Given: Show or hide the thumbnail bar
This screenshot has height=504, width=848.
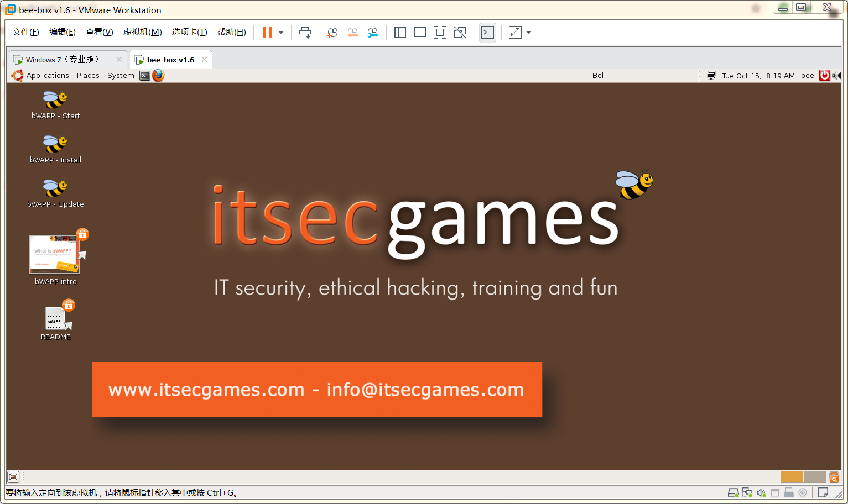Looking at the screenshot, I should [x=420, y=33].
